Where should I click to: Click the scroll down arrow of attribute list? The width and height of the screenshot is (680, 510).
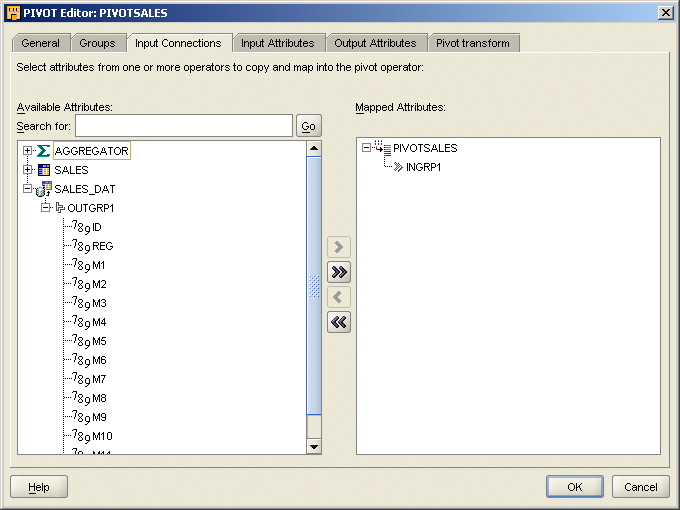pyautogui.click(x=314, y=446)
